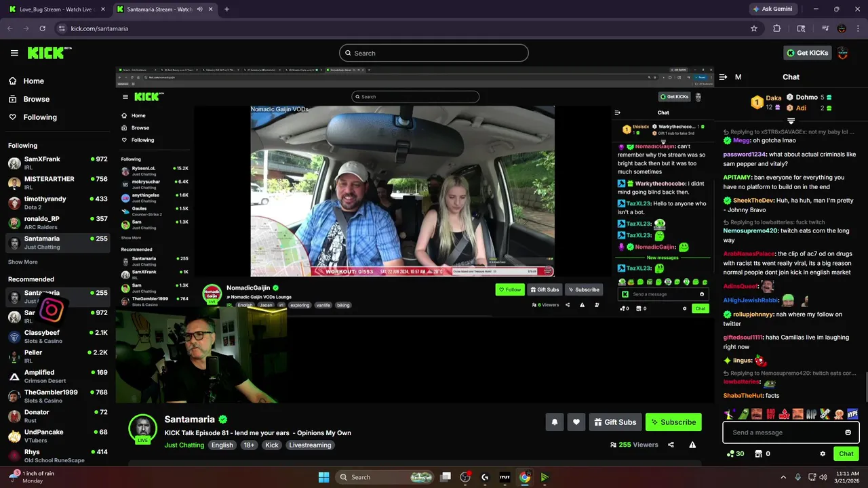This screenshot has height=488, width=868.
Task: Click the gingerbread man emote
Action: [x=840, y=413]
